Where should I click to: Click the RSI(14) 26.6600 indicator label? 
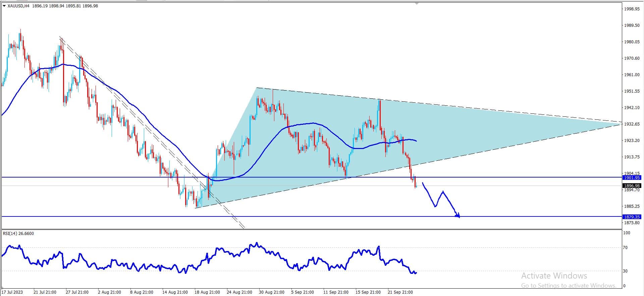click(18, 233)
